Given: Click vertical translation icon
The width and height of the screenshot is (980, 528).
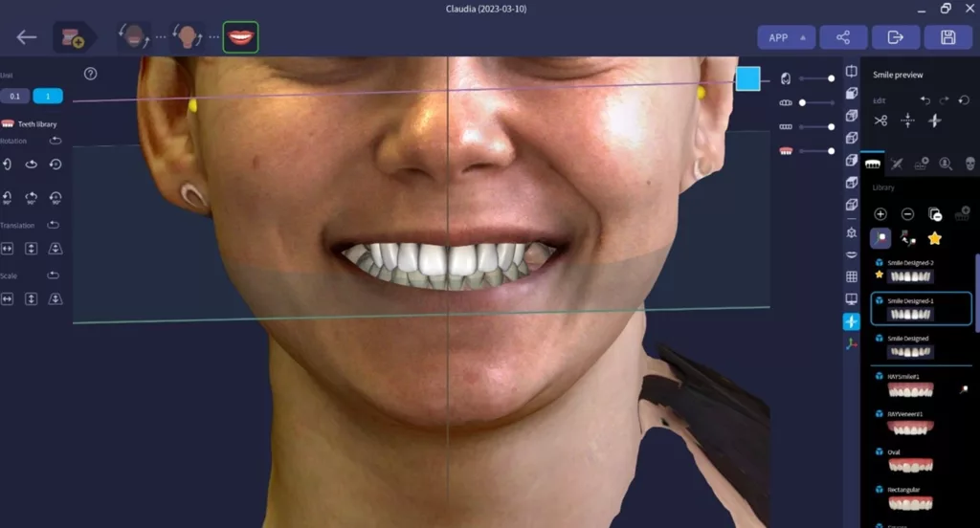Looking at the screenshot, I should 32,249.
